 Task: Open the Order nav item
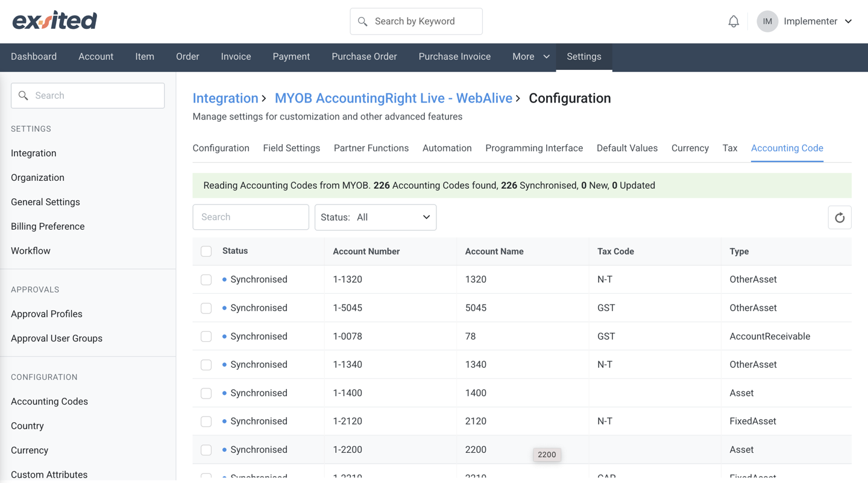coord(187,57)
